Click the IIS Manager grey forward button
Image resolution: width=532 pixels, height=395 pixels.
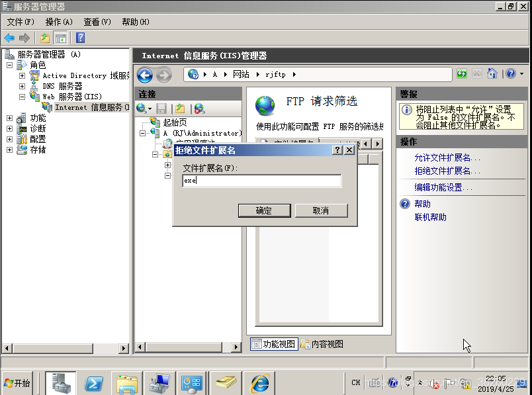(164, 75)
